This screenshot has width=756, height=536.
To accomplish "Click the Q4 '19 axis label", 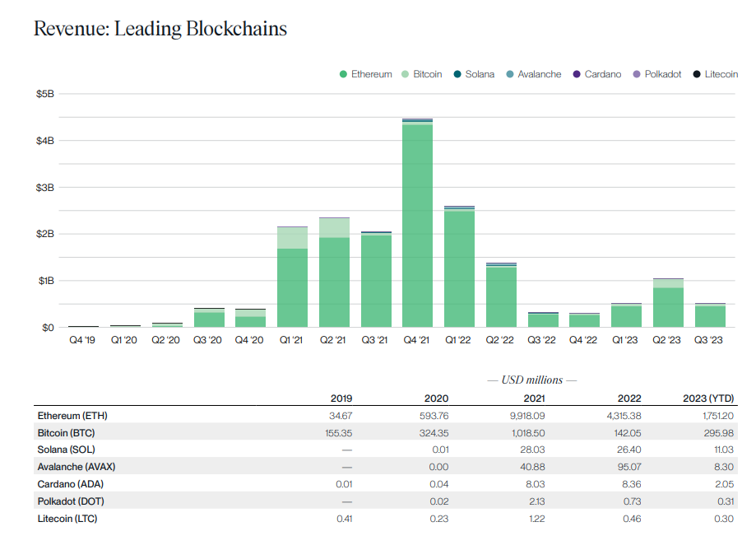I will [x=82, y=340].
